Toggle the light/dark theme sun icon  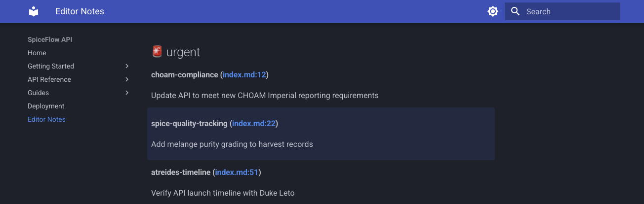492,11
